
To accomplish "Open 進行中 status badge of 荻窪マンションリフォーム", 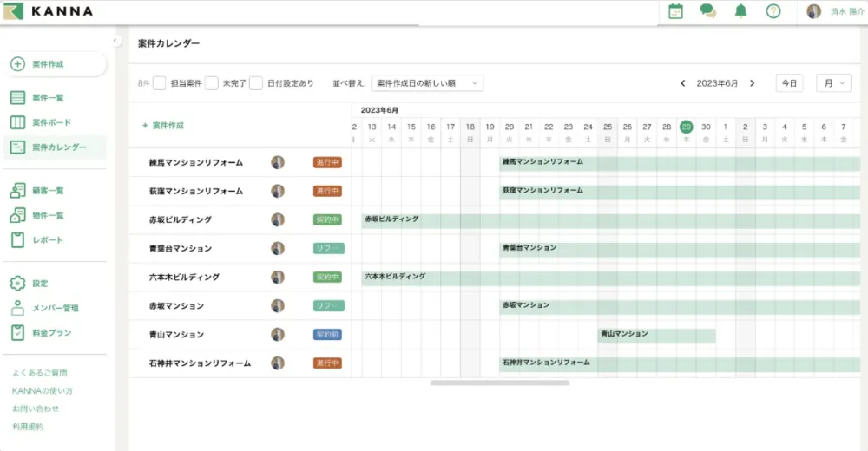I will pos(328,191).
